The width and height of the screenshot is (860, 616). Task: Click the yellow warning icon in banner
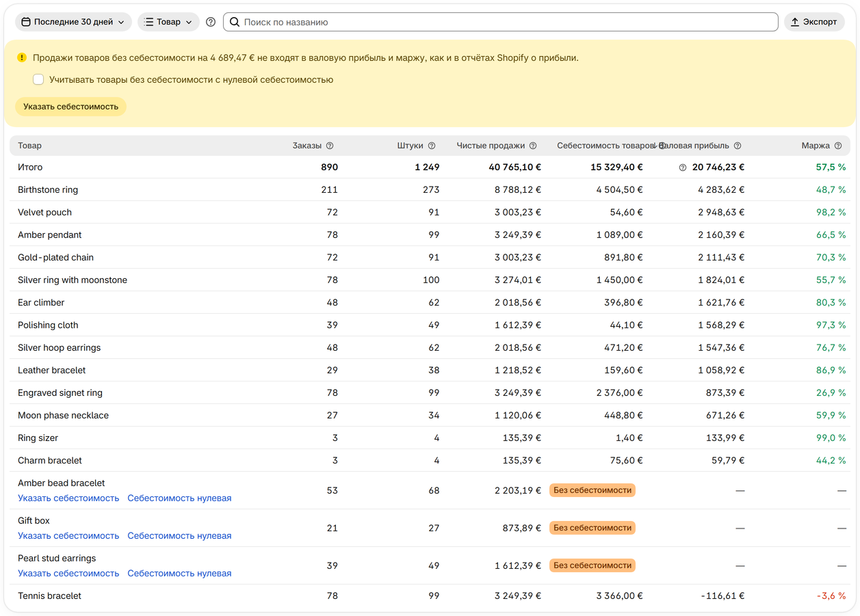click(22, 58)
